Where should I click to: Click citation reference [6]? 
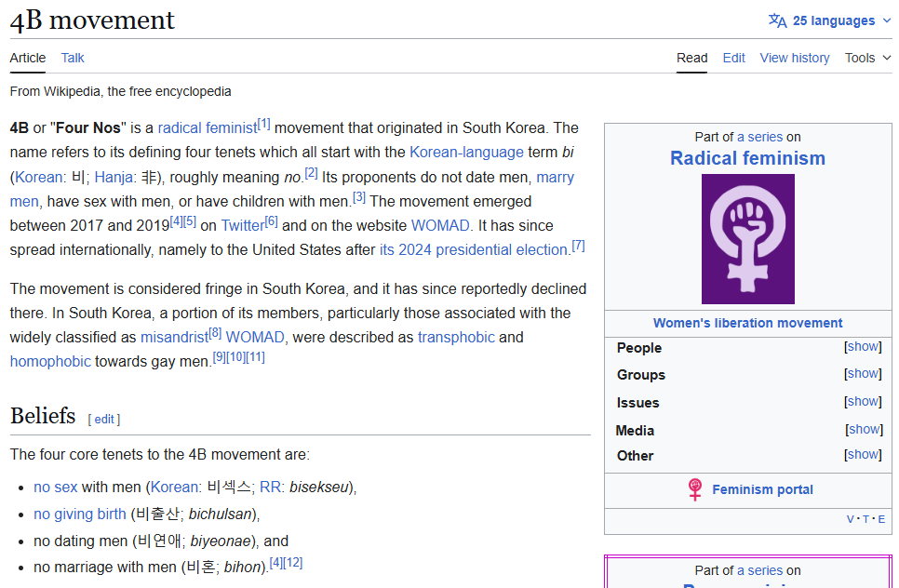[271, 221]
